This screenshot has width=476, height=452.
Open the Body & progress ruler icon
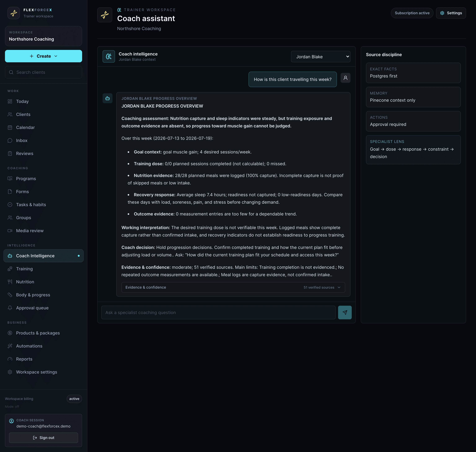(x=10, y=295)
